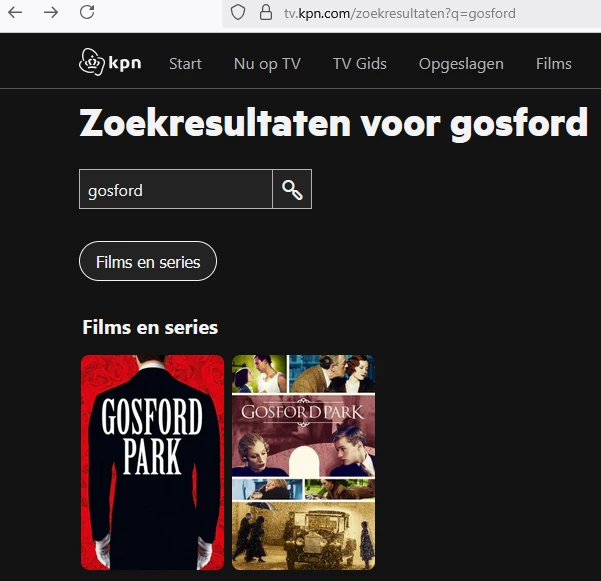Open the Start menu item
The image size is (601, 581).
coord(185,64)
